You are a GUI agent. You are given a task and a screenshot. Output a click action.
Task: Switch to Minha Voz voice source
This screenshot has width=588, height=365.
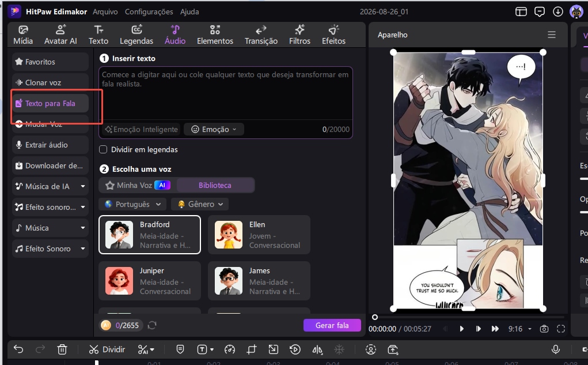coord(137,185)
